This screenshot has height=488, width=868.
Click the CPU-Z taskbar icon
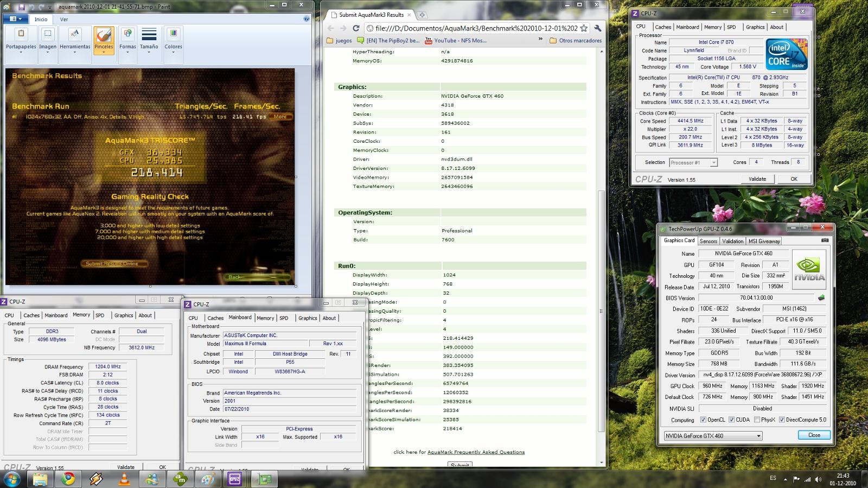235,479
